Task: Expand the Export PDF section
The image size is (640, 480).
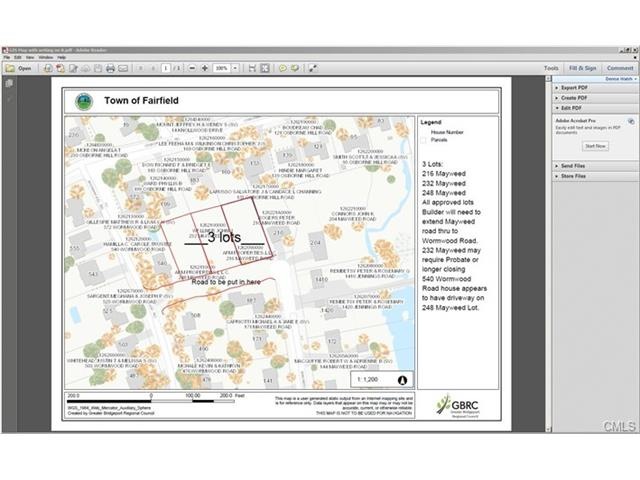Action: (x=574, y=88)
